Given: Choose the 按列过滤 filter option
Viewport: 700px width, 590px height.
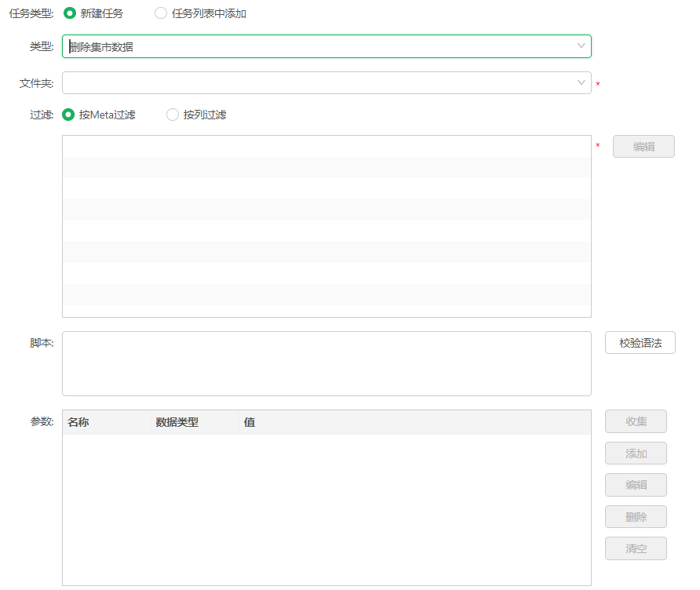Looking at the screenshot, I should click(x=173, y=115).
